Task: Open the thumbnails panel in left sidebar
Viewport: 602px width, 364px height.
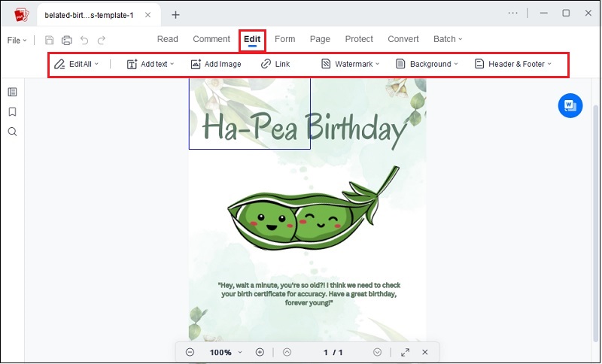Action: 12,92
